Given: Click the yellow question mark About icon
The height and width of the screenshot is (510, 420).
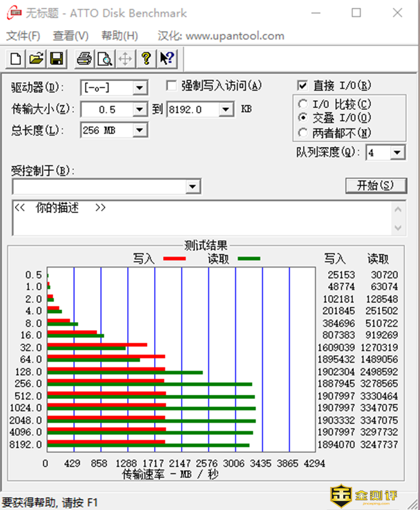Looking at the screenshot, I should pyautogui.click(x=146, y=59).
